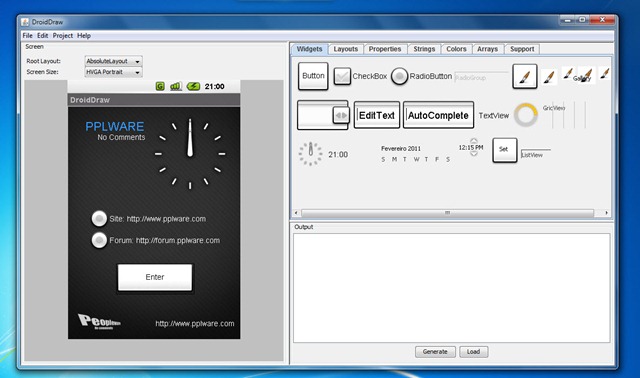Click the signal strength status icon
The width and height of the screenshot is (640, 378).
tap(176, 86)
